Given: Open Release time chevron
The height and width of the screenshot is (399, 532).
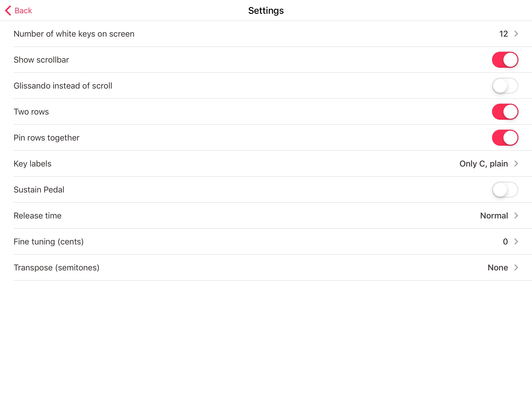Looking at the screenshot, I should pos(516,216).
